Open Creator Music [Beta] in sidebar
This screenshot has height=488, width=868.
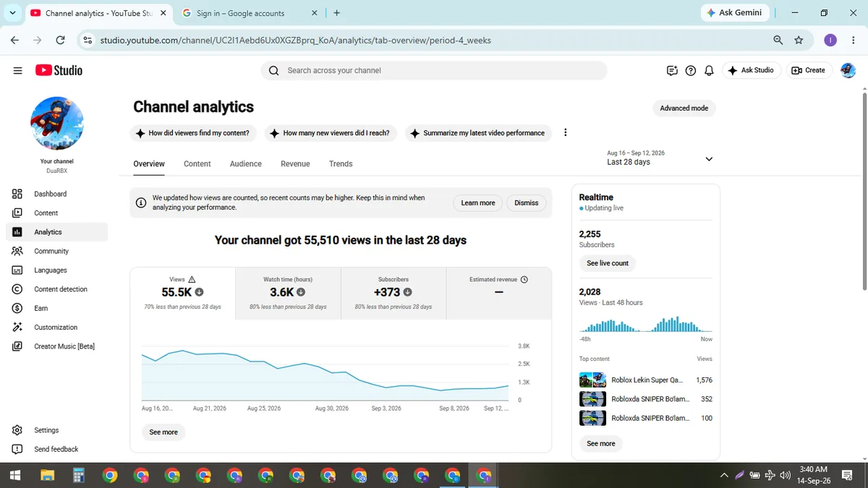click(x=56, y=346)
